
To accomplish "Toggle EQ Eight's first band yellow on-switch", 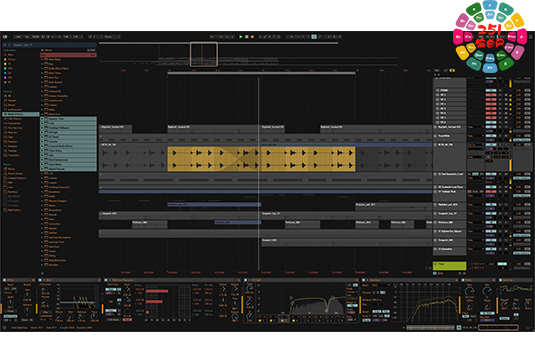I will point(260,320).
